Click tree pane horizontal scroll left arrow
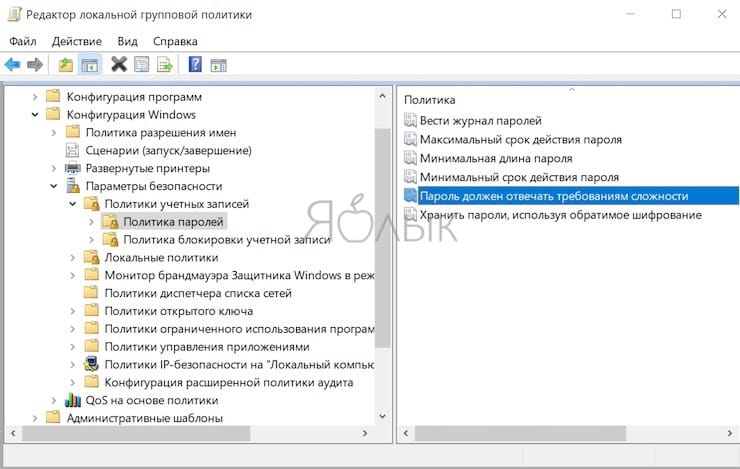This screenshot has height=469, width=740. click(x=13, y=433)
